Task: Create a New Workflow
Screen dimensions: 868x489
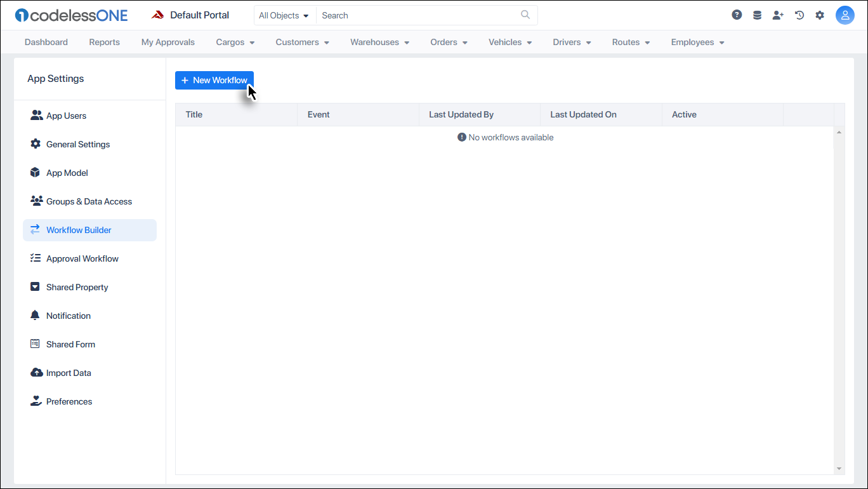Action: coord(214,80)
